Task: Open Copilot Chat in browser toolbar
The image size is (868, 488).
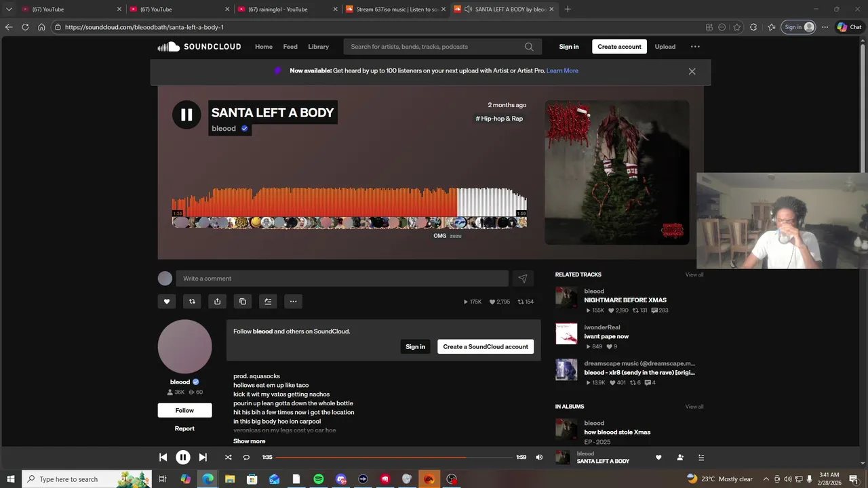Action: click(850, 27)
